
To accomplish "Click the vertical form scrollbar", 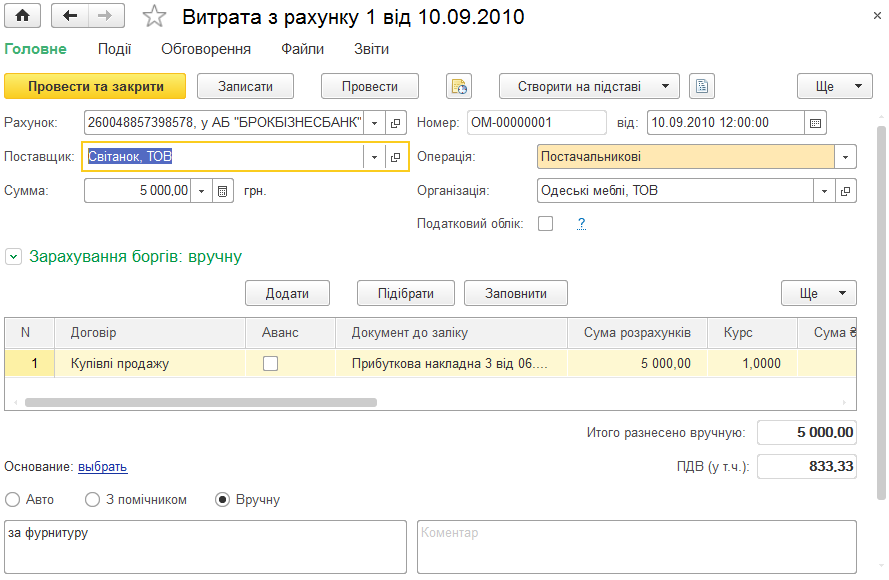I will [x=881, y=313].
